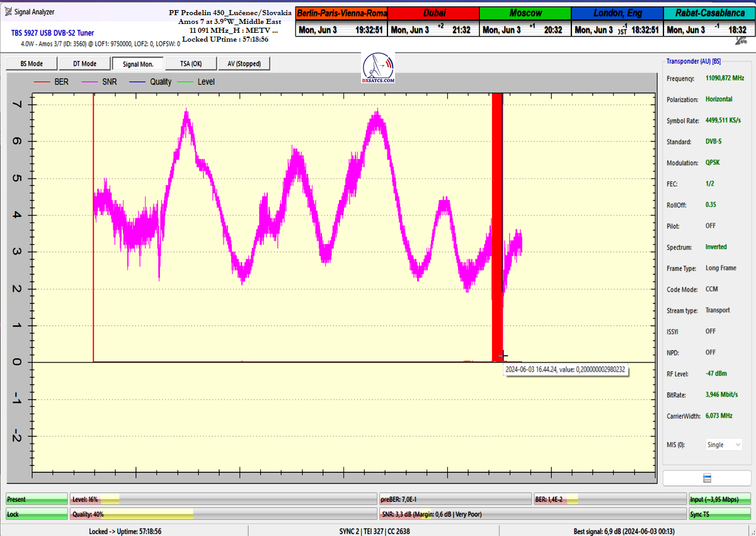Switch to the DT Mode tab
This screenshot has height=536, width=756.
tap(84, 64)
